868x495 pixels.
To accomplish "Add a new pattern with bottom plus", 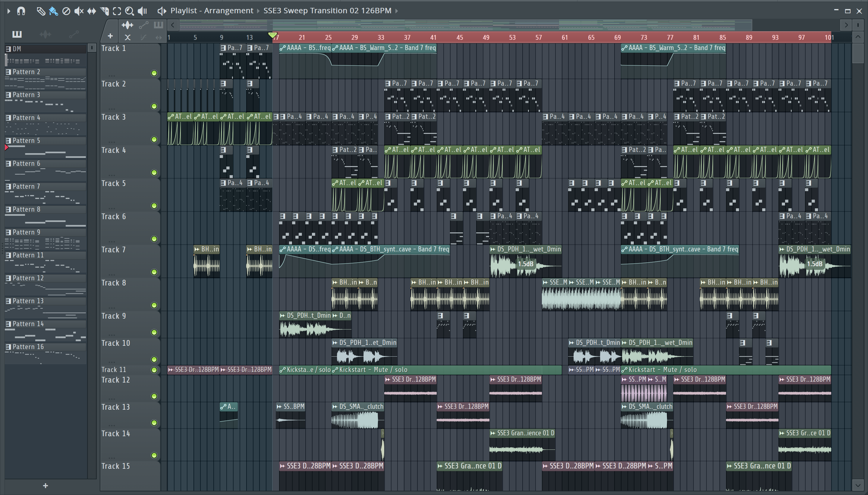I will tap(46, 486).
